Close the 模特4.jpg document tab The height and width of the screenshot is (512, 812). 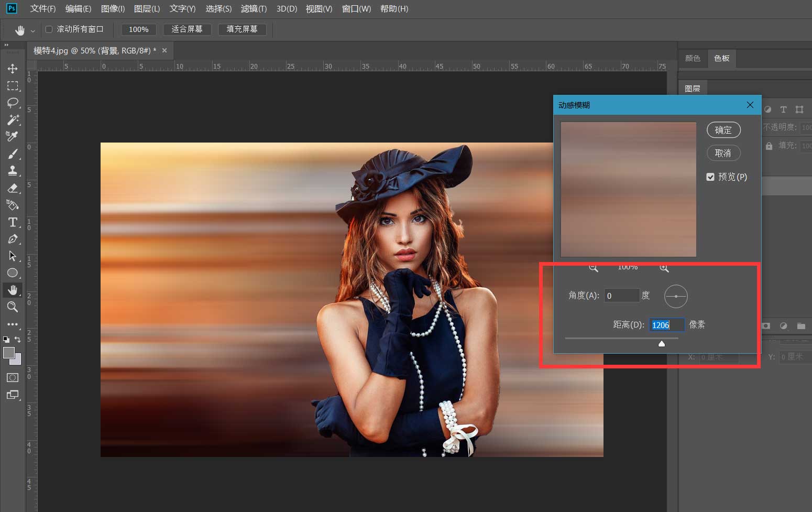click(164, 50)
